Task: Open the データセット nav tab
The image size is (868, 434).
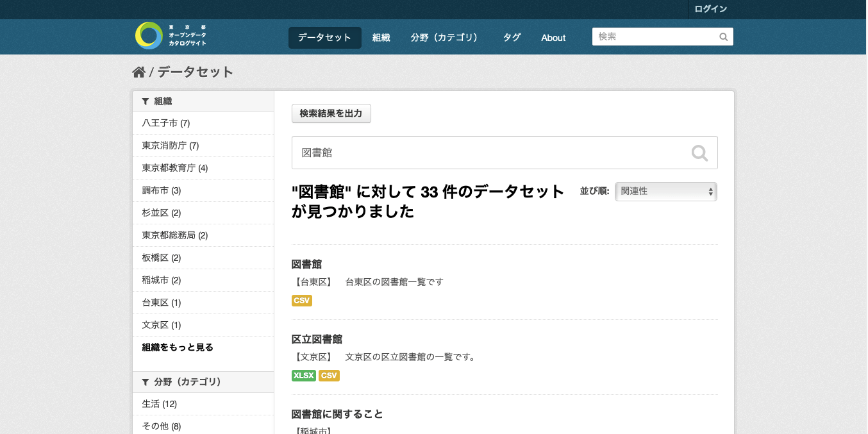Action: (325, 38)
